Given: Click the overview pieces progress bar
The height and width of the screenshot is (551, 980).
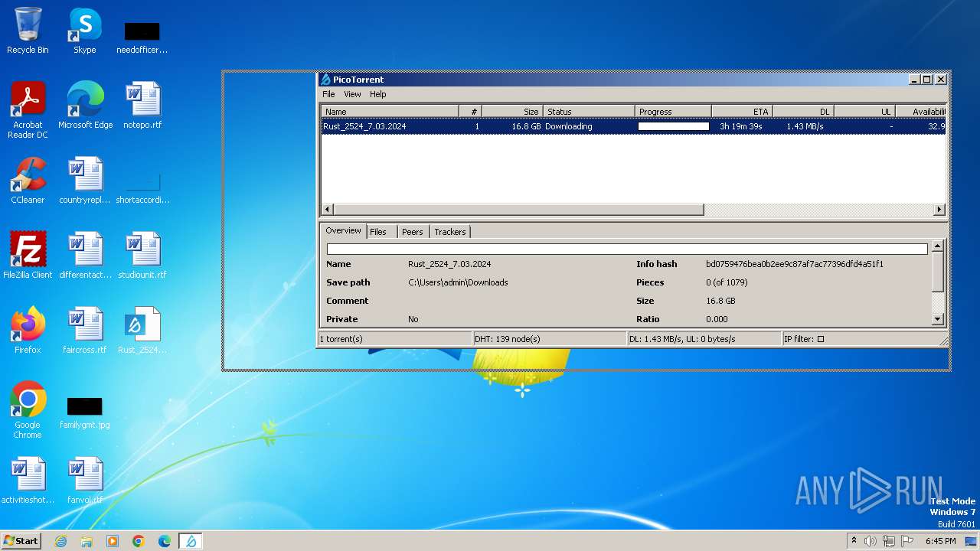Looking at the screenshot, I should 627,249.
